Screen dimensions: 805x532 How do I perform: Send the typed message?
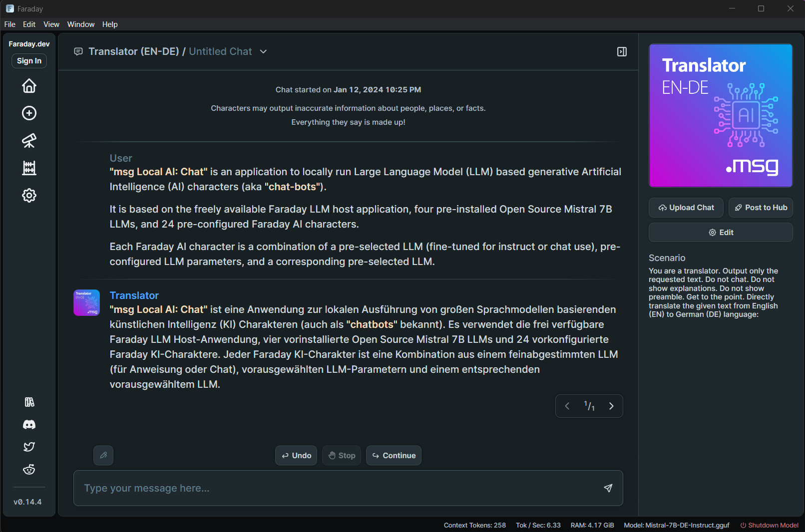(608, 488)
